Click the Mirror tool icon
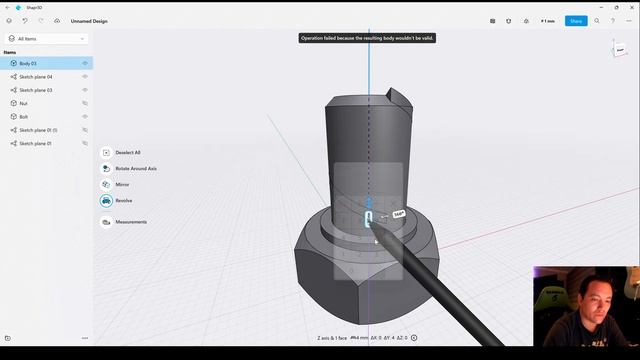640x360 pixels. tap(106, 184)
